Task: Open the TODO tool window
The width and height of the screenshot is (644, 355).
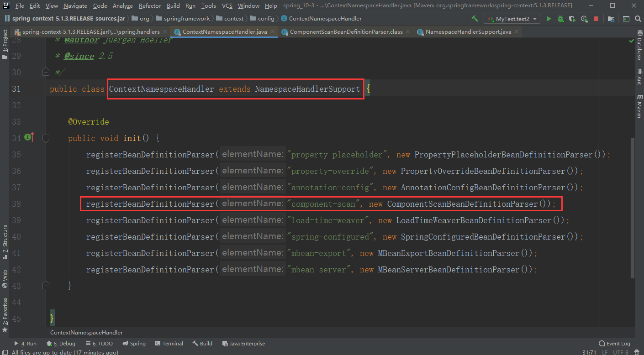Action: click(x=99, y=344)
